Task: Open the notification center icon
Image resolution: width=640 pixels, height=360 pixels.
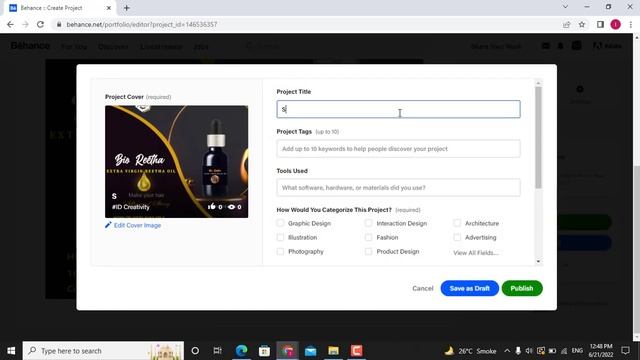Action: click(x=625, y=351)
